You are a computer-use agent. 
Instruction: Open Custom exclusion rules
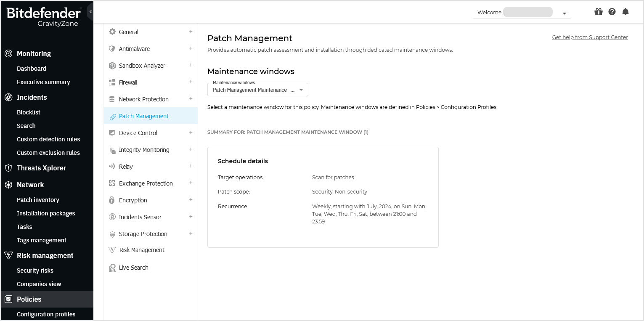48,153
